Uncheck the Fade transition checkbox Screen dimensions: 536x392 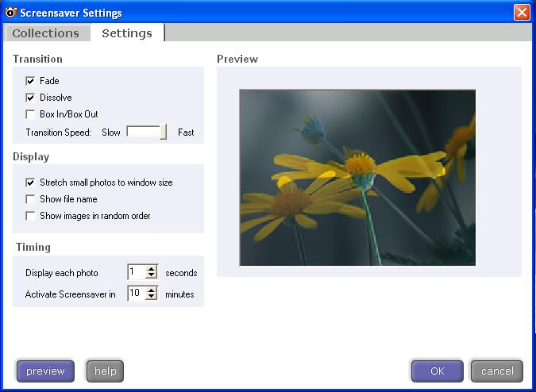coord(30,81)
